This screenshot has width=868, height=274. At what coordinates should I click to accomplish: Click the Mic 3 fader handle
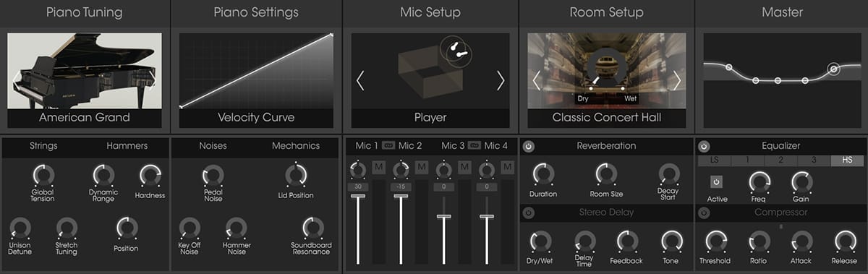(x=444, y=216)
